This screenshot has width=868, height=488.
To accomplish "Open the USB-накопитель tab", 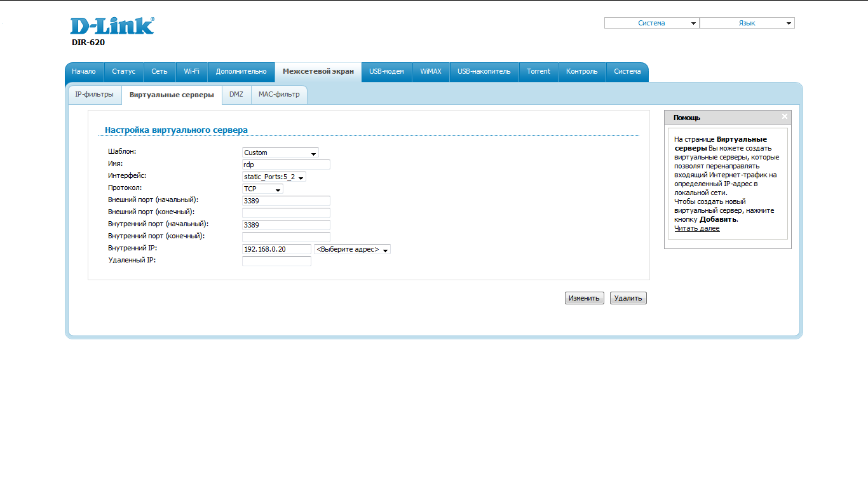I will [484, 72].
